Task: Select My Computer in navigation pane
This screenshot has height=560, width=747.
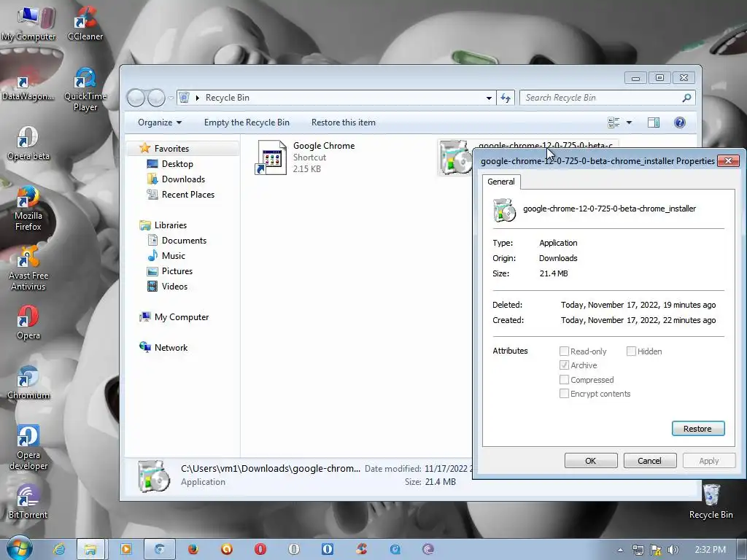Action: [x=181, y=317]
